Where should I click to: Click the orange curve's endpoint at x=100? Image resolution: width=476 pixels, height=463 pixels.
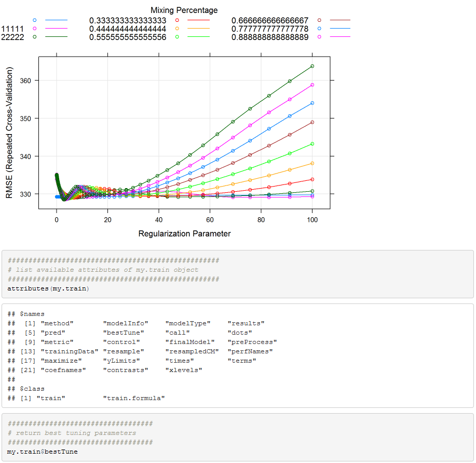[x=312, y=163]
